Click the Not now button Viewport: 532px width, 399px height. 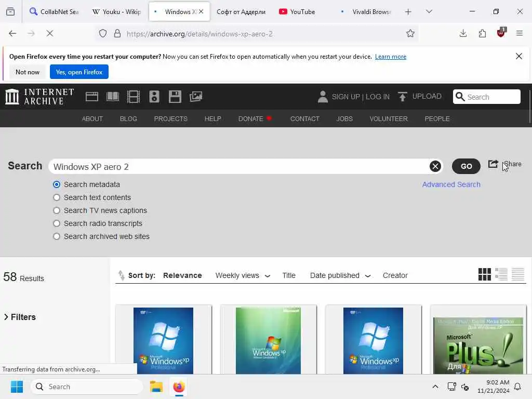[28, 72]
